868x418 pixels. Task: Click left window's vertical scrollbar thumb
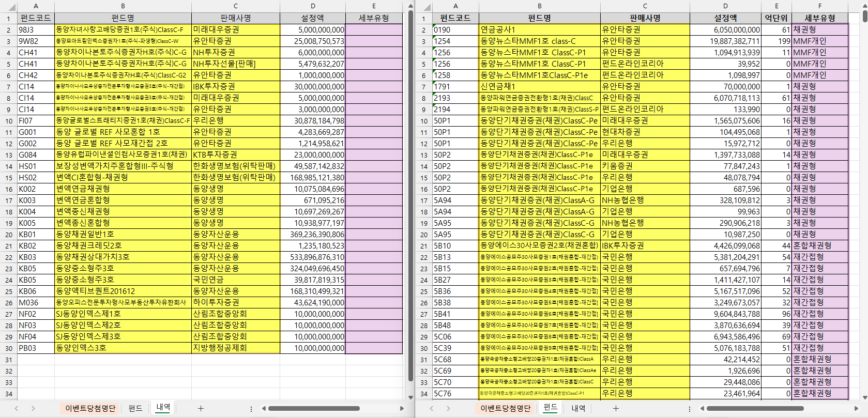tap(410, 196)
